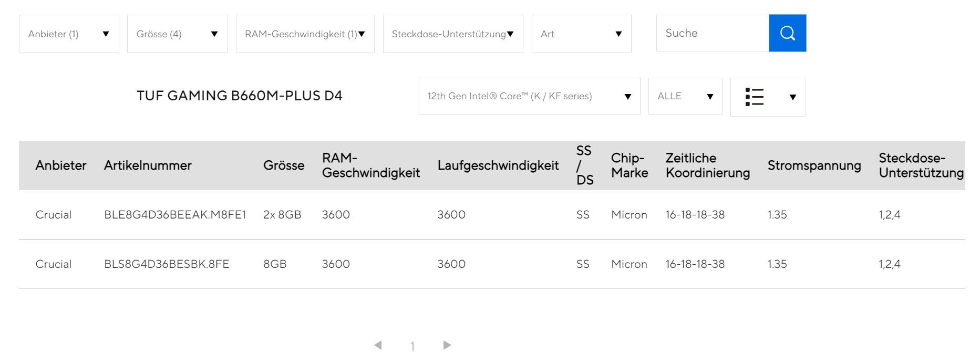Image resolution: width=980 pixels, height=364 pixels.
Task: Go to previous page arrow
Action: pyautogui.click(x=378, y=345)
